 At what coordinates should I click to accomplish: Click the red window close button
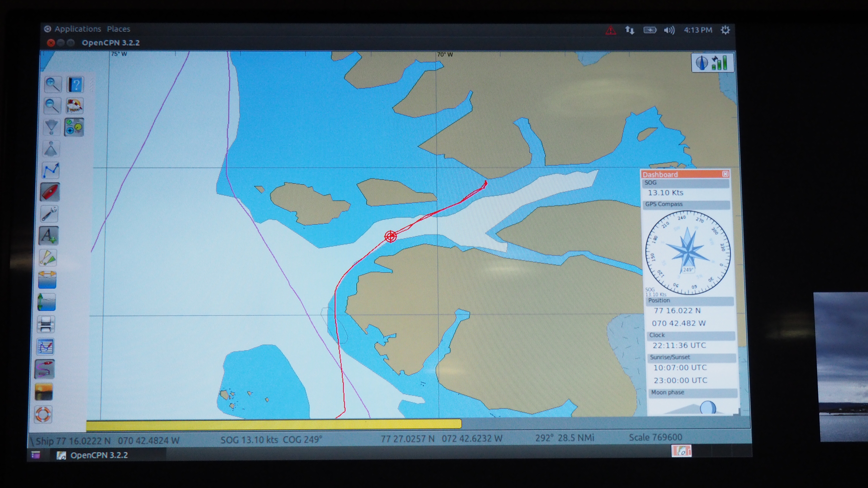tap(51, 43)
